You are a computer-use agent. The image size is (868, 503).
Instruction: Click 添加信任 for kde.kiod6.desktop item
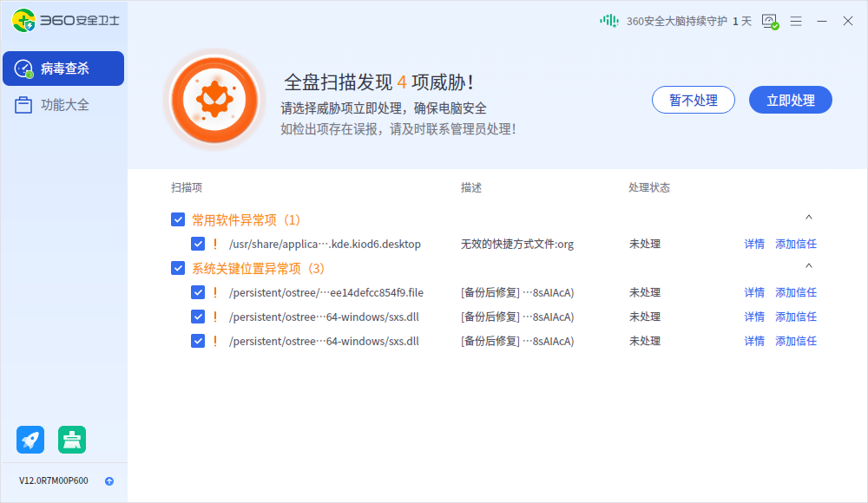tap(796, 244)
